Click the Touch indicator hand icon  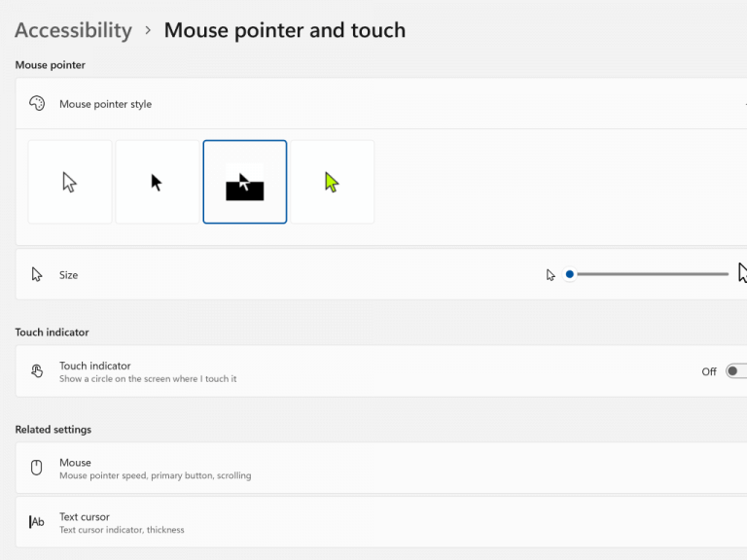click(x=37, y=371)
